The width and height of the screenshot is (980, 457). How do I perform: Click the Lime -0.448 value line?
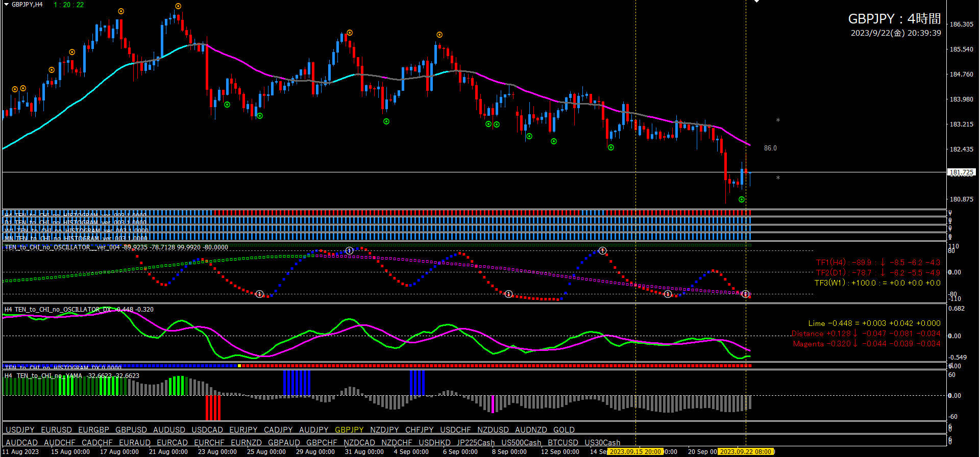pos(874,323)
